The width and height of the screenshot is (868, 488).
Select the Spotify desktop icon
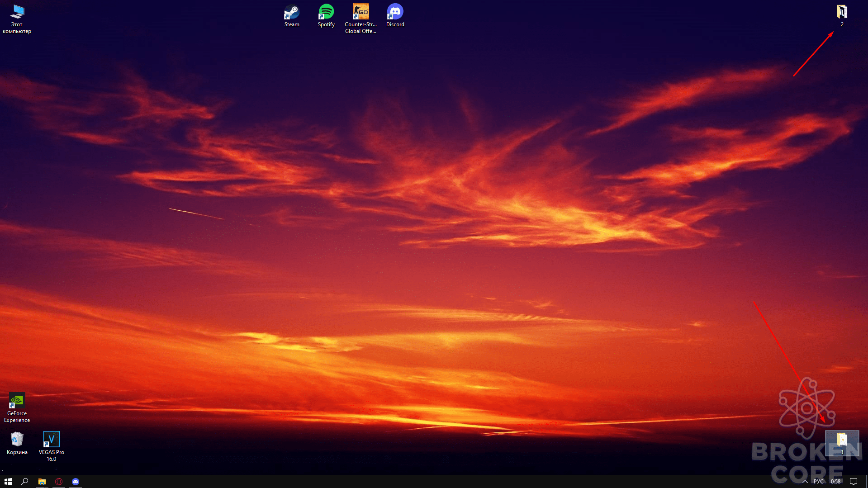[x=326, y=16]
